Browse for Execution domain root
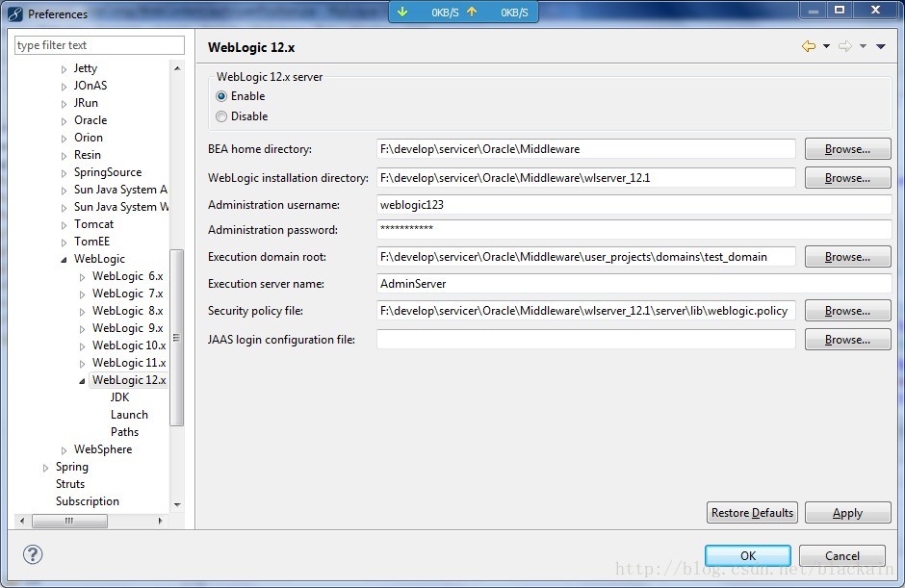 847,257
